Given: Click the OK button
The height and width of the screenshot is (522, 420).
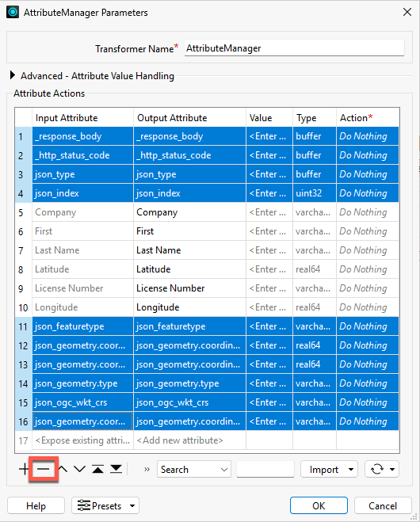Looking at the screenshot, I should click(x=319, y=505).
